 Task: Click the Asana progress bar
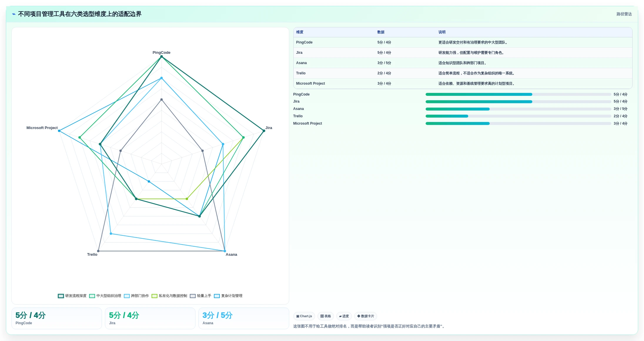518,109
